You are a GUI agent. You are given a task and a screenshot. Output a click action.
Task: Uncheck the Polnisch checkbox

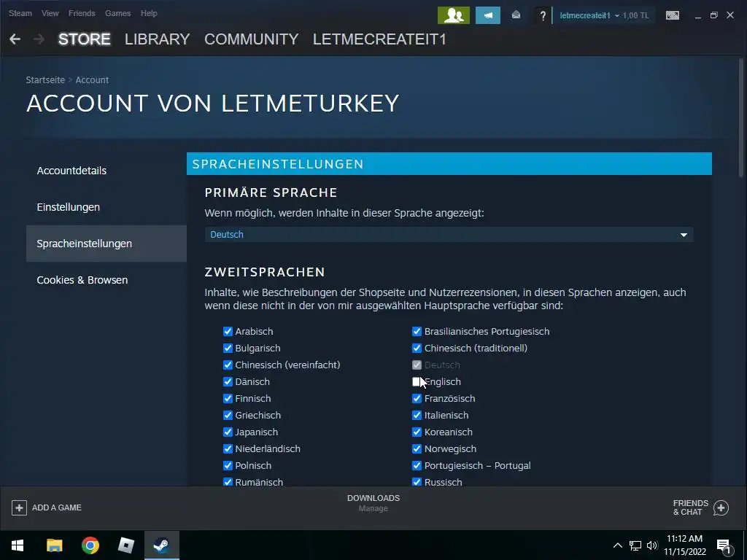(x=228, y=465)
